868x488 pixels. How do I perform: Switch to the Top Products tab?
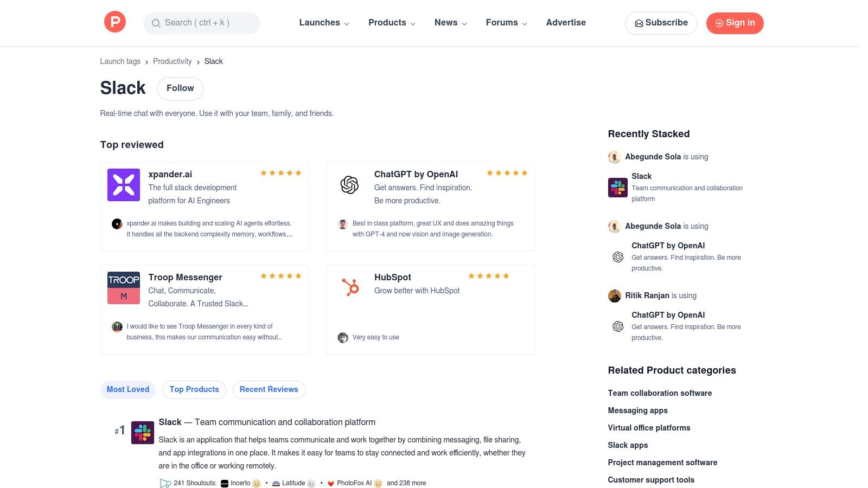(x=194, y=389)
